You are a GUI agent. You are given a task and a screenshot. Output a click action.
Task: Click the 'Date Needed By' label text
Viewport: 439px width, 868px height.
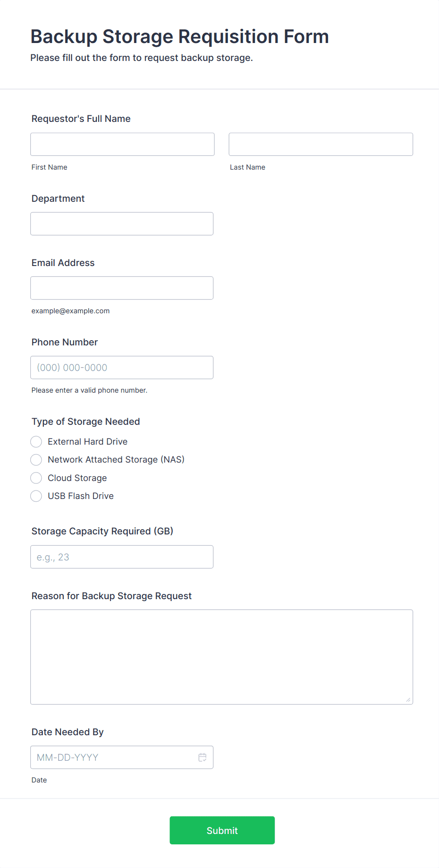(68, 732)
